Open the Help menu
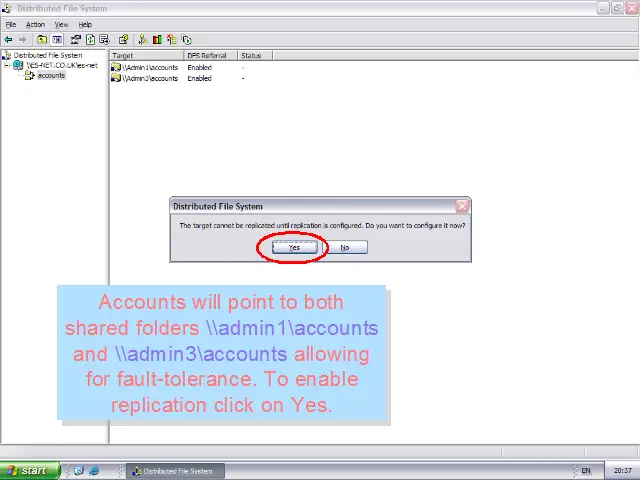This screenshot has height=480, width=640. (85, 24)
